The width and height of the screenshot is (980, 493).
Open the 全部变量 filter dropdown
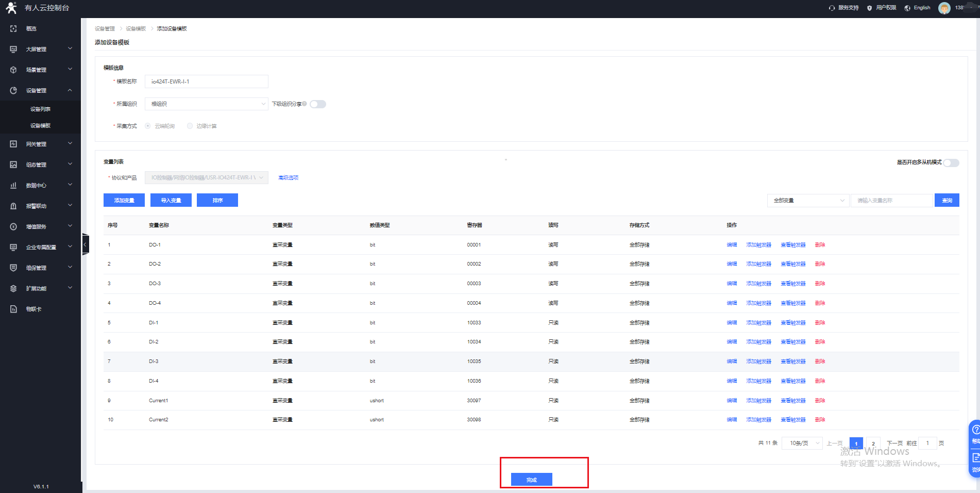808,201
